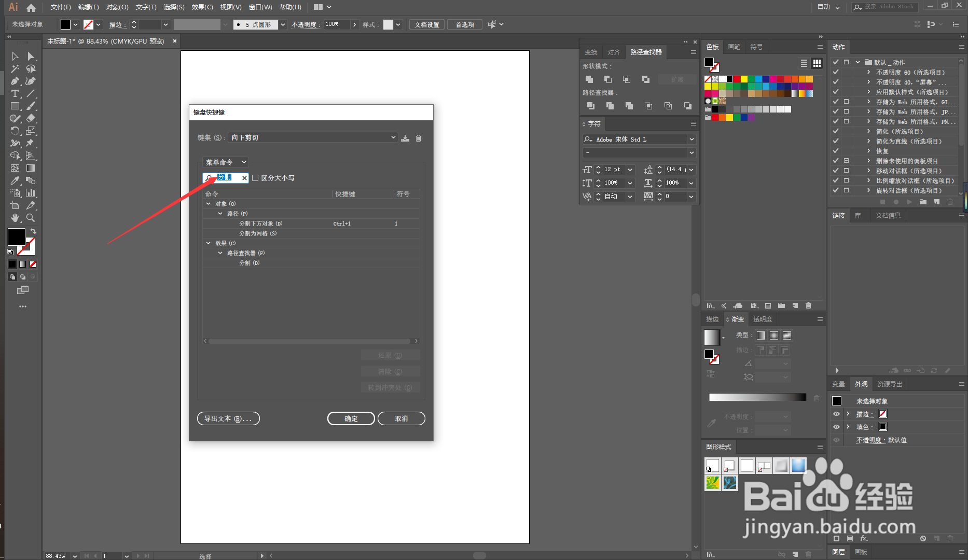Select the red swatch in 色板

[x=737, y=79]
